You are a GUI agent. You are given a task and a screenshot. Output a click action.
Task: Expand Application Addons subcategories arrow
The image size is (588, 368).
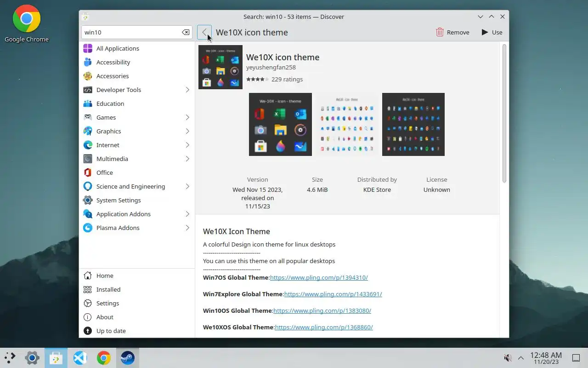click(187, 214)
